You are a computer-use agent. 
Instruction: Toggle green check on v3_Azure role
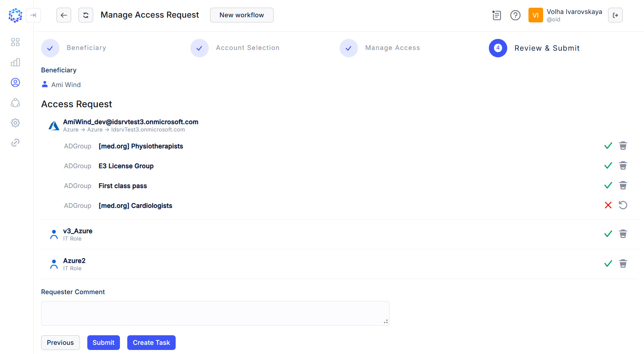tap(608, 234)
